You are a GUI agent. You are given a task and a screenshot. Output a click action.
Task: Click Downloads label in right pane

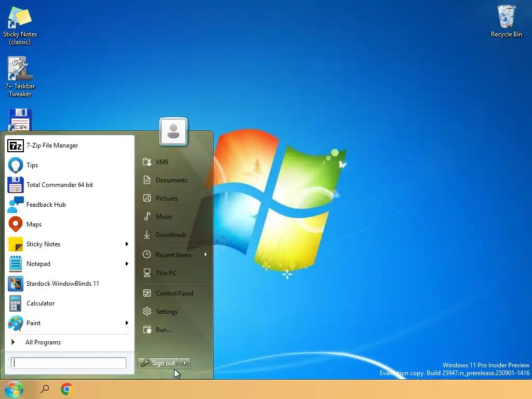coord(171,234)
